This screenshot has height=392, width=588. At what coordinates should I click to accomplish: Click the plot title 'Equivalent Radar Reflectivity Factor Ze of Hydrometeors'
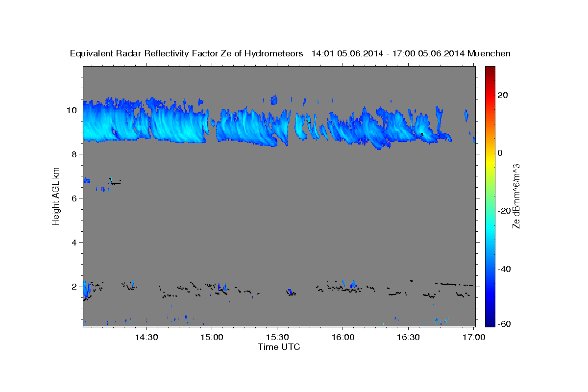click(187, 53)
